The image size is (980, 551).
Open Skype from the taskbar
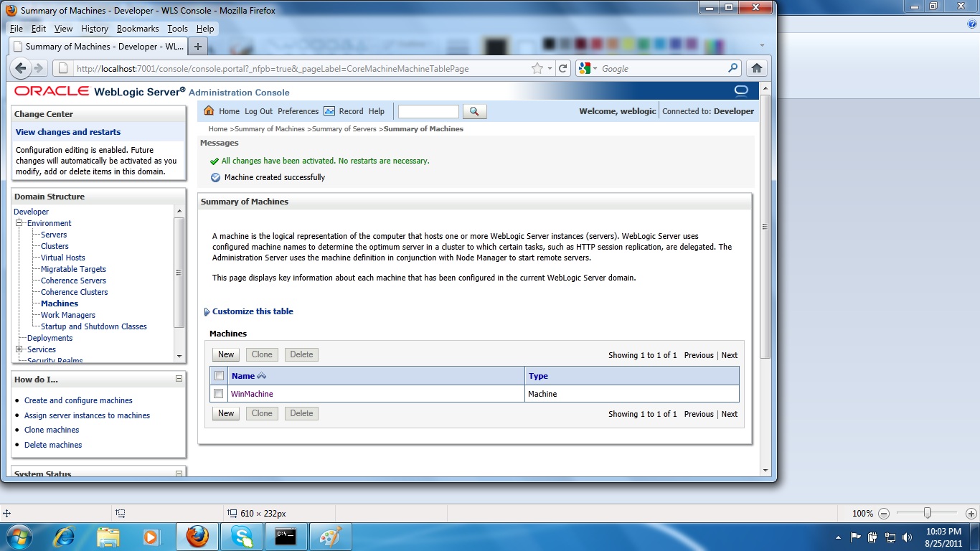242,537
